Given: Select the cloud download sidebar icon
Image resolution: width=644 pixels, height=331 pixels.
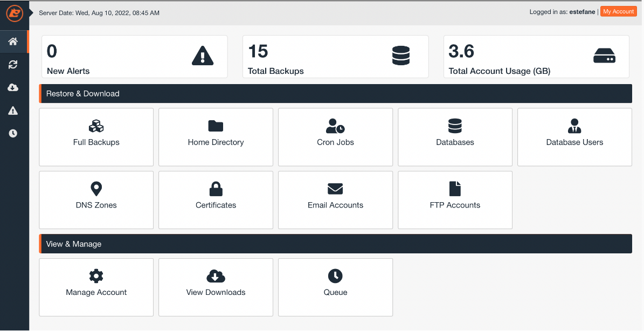Looking at the screenshot, I should pyautogui.click(x=13, y=87).
